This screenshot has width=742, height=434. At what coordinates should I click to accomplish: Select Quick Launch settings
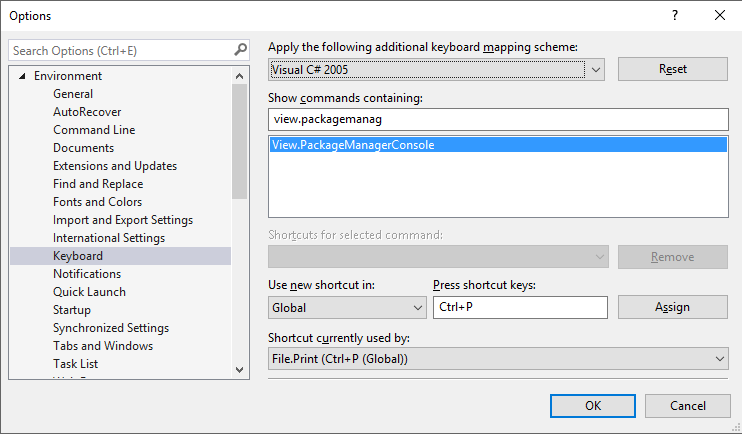89,292
